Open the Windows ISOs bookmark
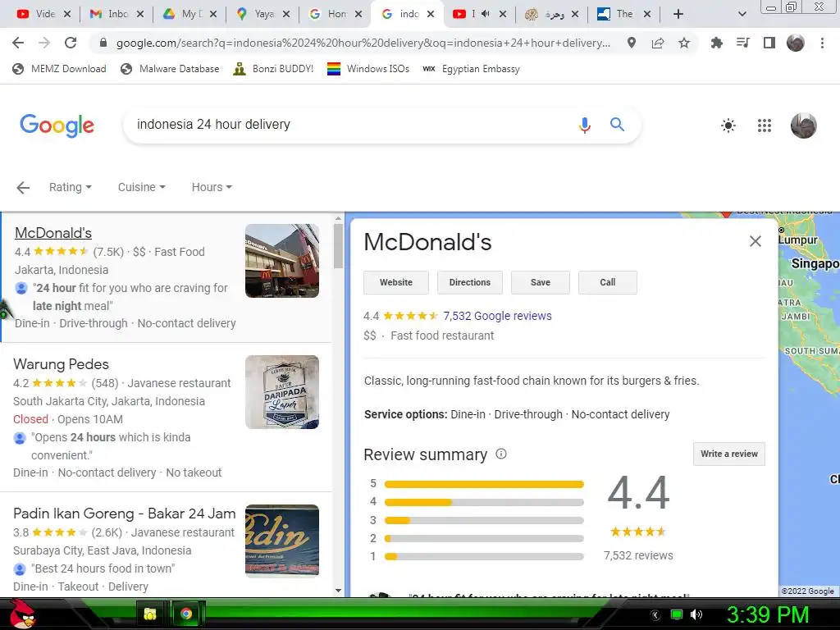The image size is (840, 630). [368, 69]
